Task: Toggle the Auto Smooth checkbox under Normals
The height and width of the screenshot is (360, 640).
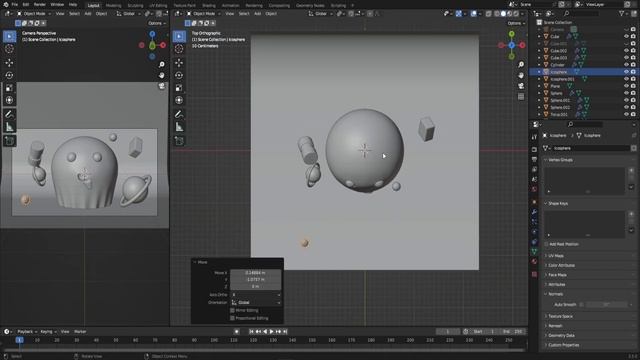Action: pos(582,304)
